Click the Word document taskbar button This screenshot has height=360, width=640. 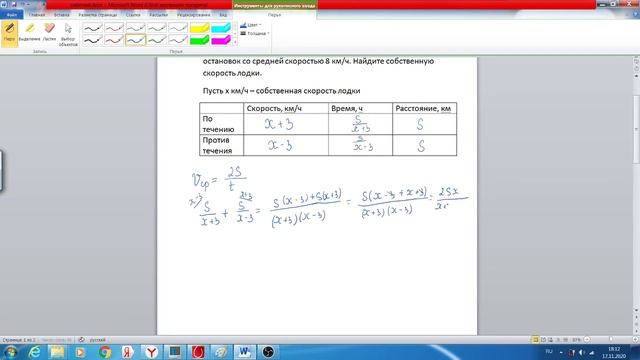pos(244,352)
